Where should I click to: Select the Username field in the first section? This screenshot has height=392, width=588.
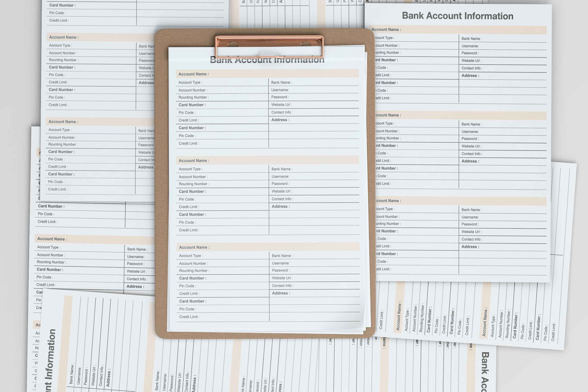[x=280, y=90]
